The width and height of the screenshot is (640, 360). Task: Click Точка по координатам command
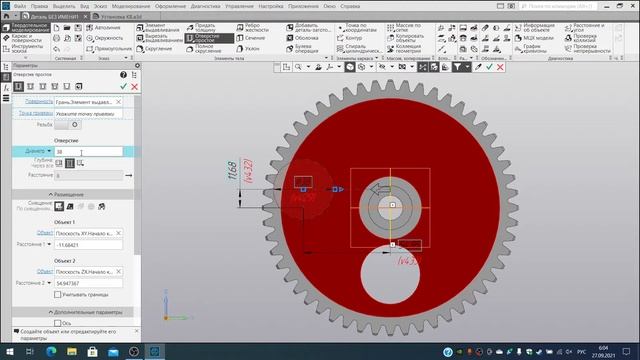pyautogui.click(x=357, y=28)
